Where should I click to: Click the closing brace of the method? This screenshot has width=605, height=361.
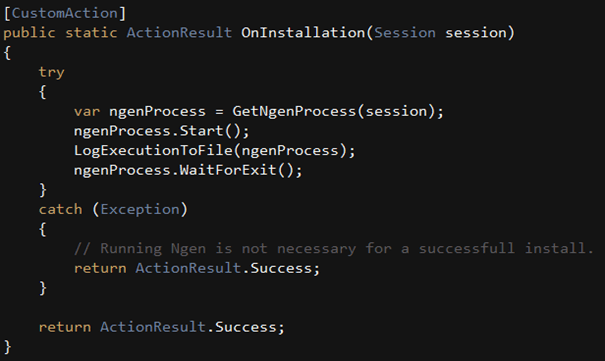[x=7, y=347]
